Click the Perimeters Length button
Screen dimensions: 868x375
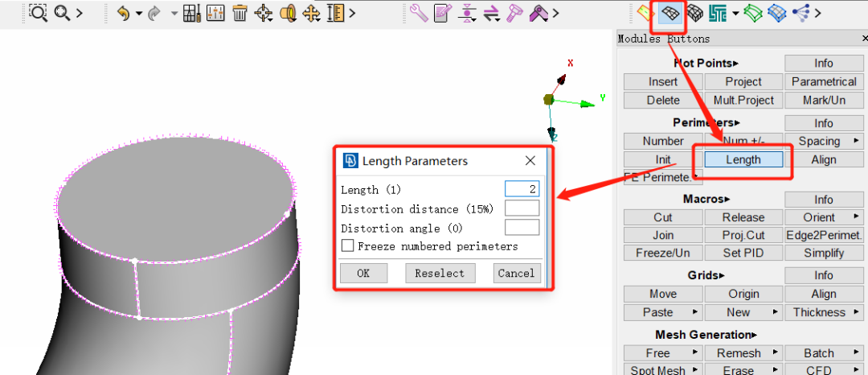(743, 159)
